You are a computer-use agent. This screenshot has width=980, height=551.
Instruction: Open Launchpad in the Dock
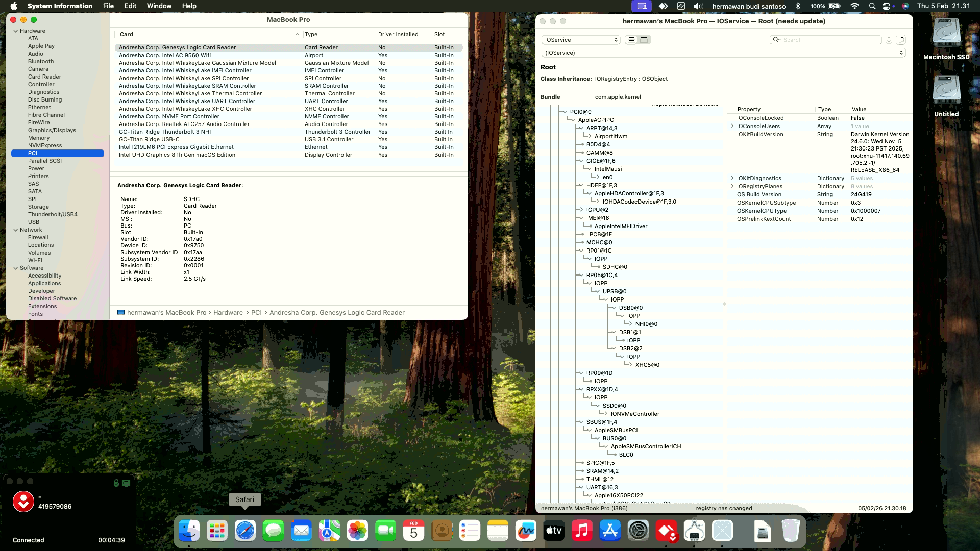point(217,531)
